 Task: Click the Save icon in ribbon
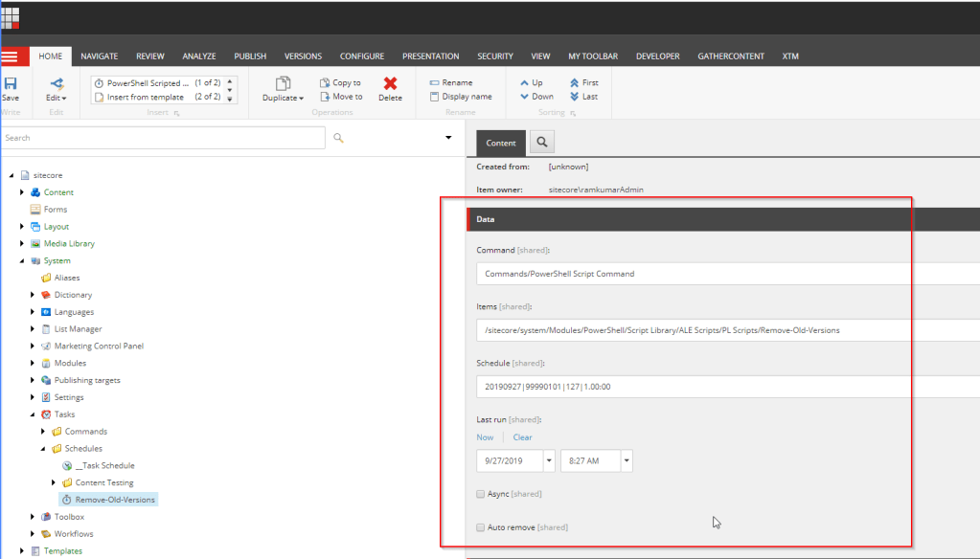(11, 84)
